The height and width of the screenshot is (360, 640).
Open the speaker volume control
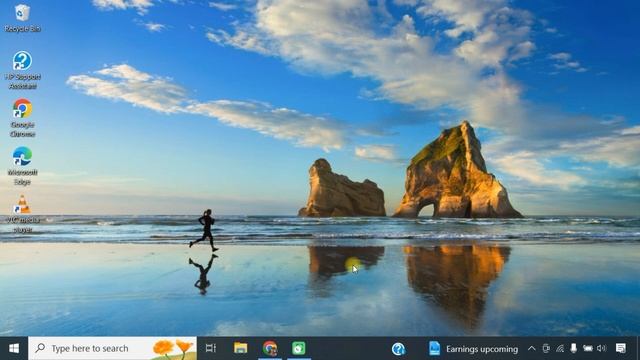click(x=602, y=348)
